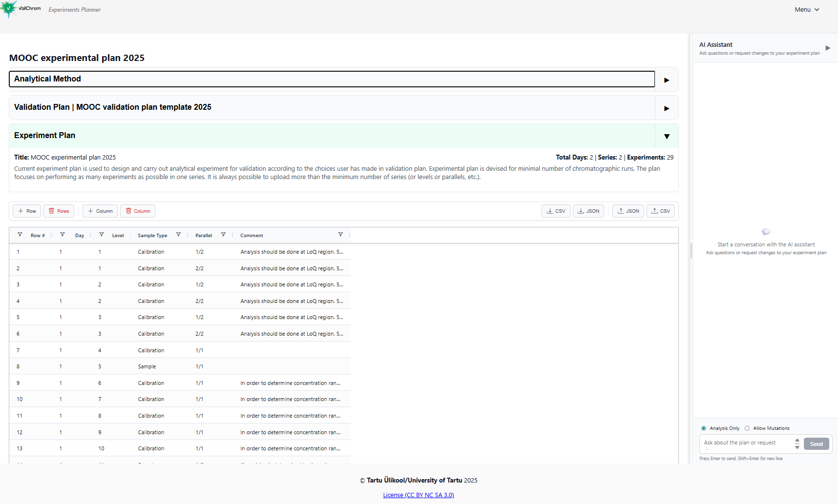Open the License (CC BY NC SA 3.0) link
This screenshot has width=838, height=504.
coord(418,494)
